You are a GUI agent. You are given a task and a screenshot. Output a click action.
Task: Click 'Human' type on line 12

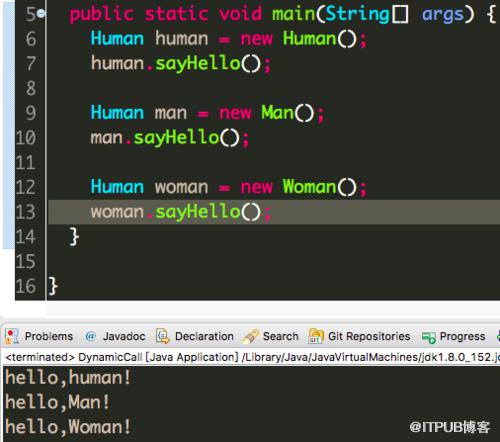pyautogui.click(x=117, y=187)
